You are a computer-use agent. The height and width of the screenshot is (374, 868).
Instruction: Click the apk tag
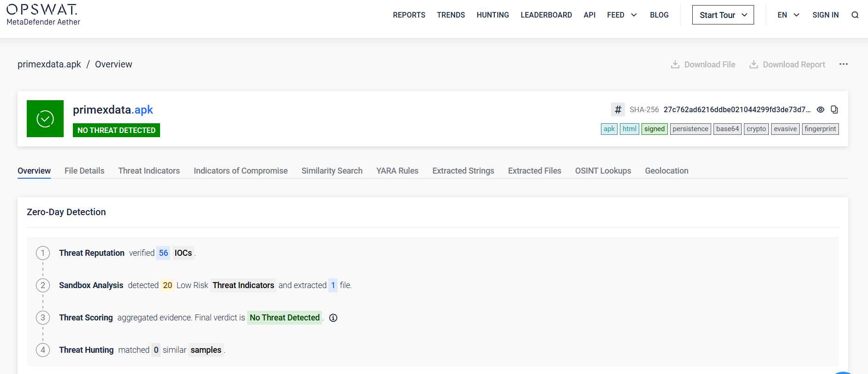[609, 129]
